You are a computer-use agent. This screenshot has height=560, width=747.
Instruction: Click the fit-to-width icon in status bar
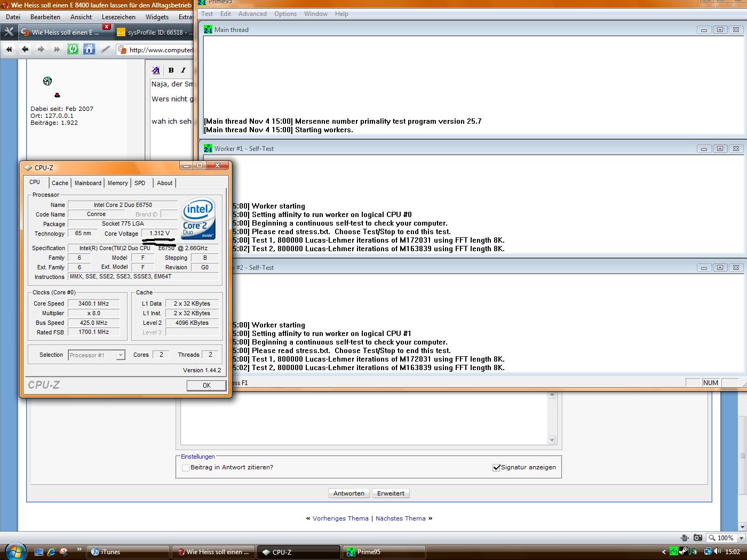point(685,538)
